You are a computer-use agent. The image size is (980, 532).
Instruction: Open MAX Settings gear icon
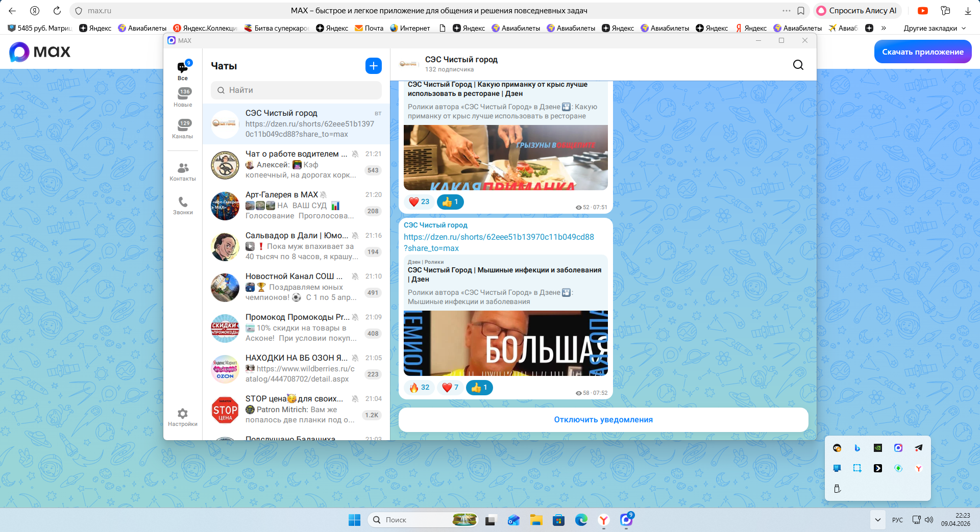(183, 417)
